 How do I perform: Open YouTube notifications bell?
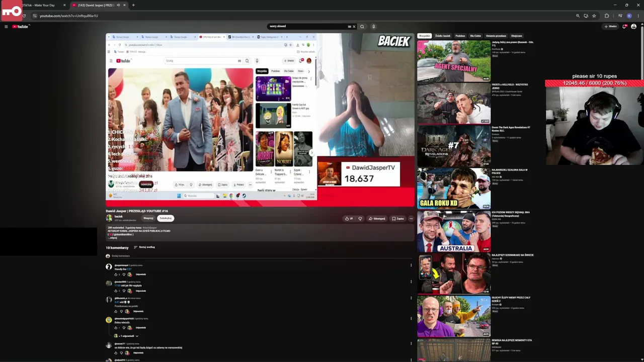coord(624,27)
